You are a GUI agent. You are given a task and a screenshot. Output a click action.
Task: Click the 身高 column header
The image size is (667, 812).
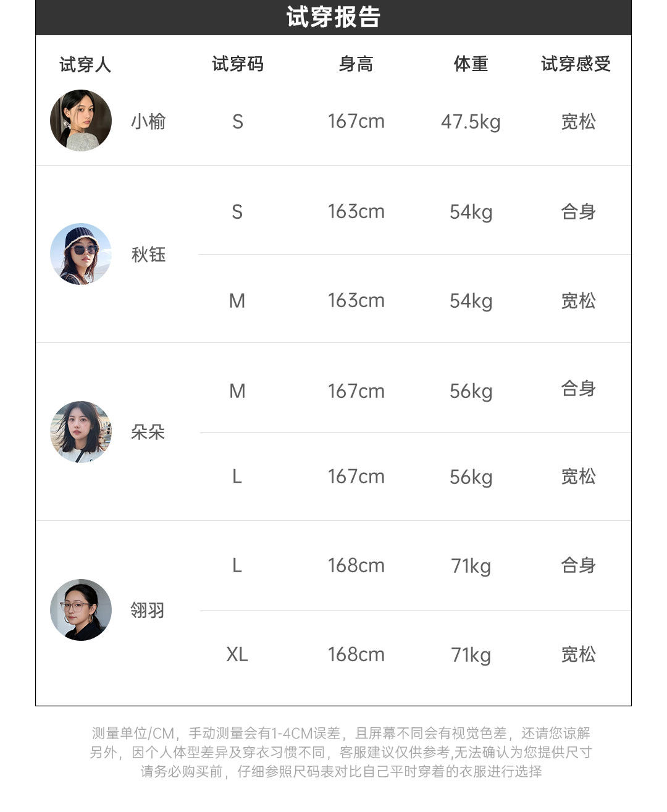click(x=356, y=64)
